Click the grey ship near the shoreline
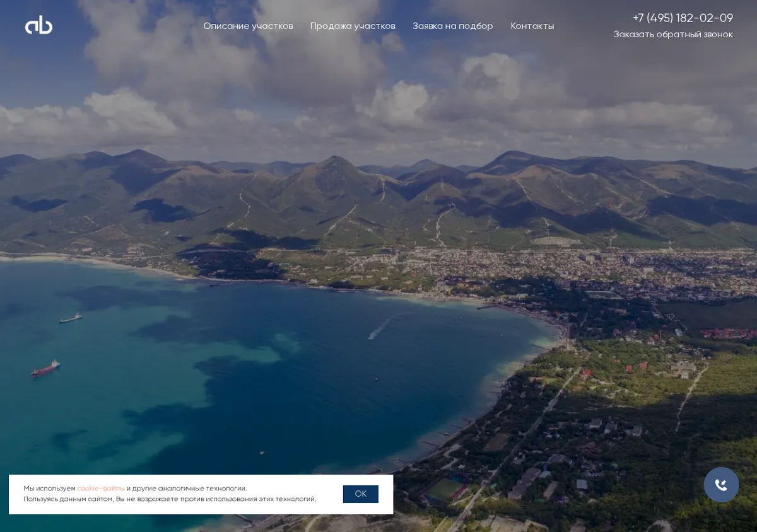This screenshot has width=757, height=532. pyautogui.click(x=71, y=318)
